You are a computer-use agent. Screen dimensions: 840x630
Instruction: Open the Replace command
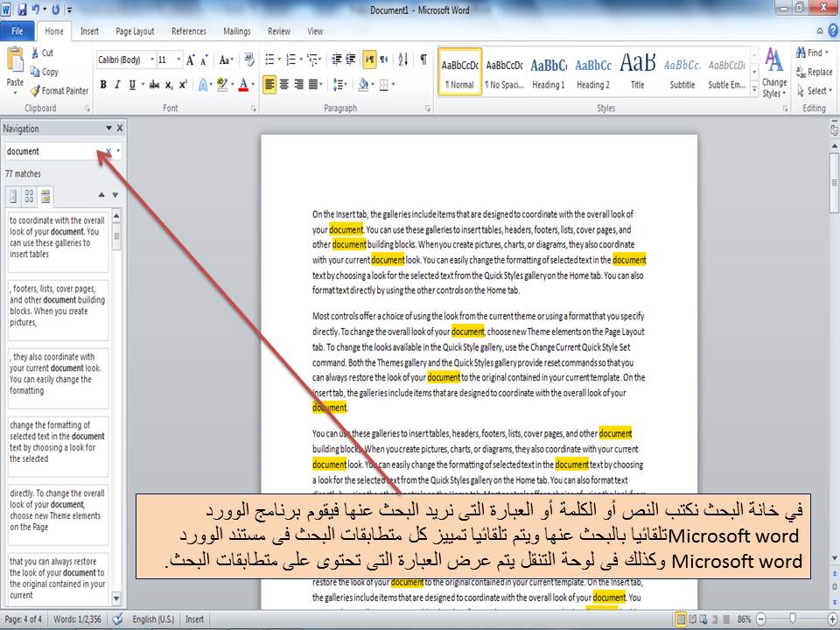point(815,72)
